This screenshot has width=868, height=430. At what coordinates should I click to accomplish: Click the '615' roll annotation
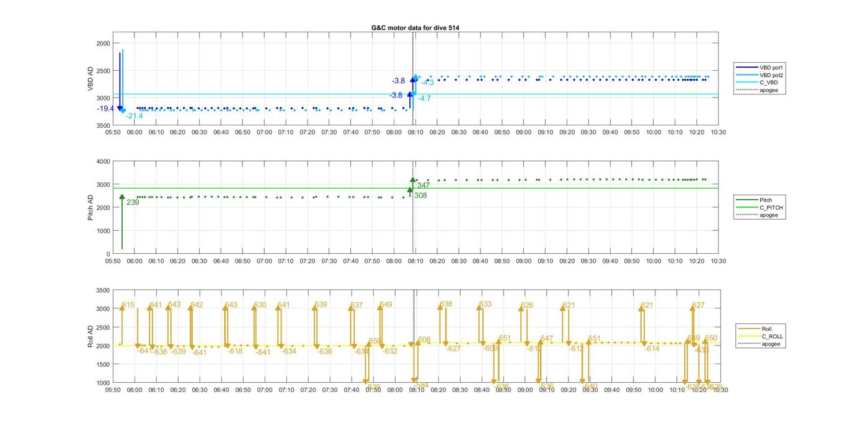(x=128, y=305)
